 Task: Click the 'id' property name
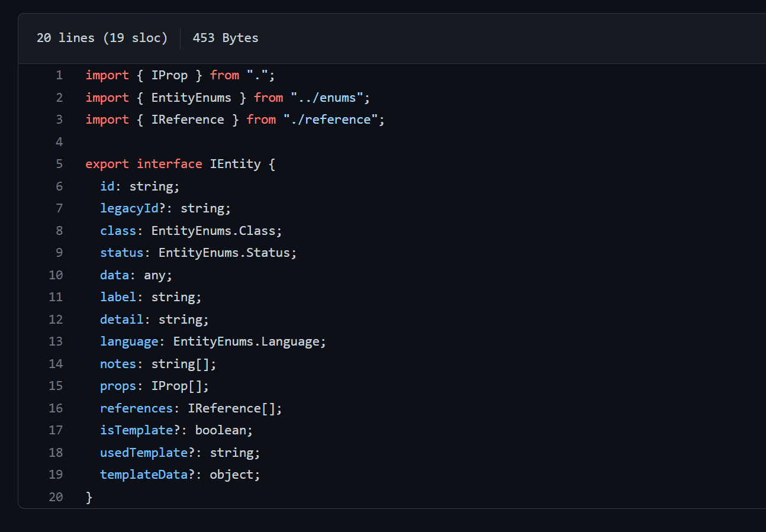[x=107, y=186]
